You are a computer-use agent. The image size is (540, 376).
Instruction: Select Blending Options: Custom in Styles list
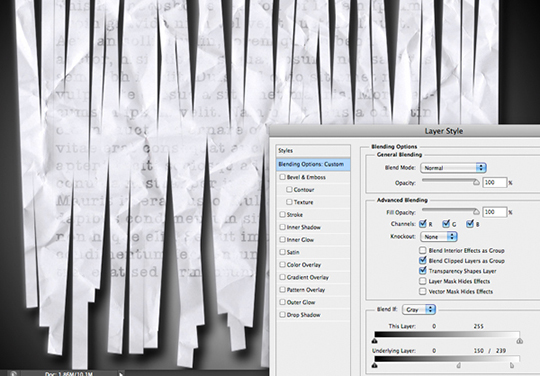tap(313, 164)
